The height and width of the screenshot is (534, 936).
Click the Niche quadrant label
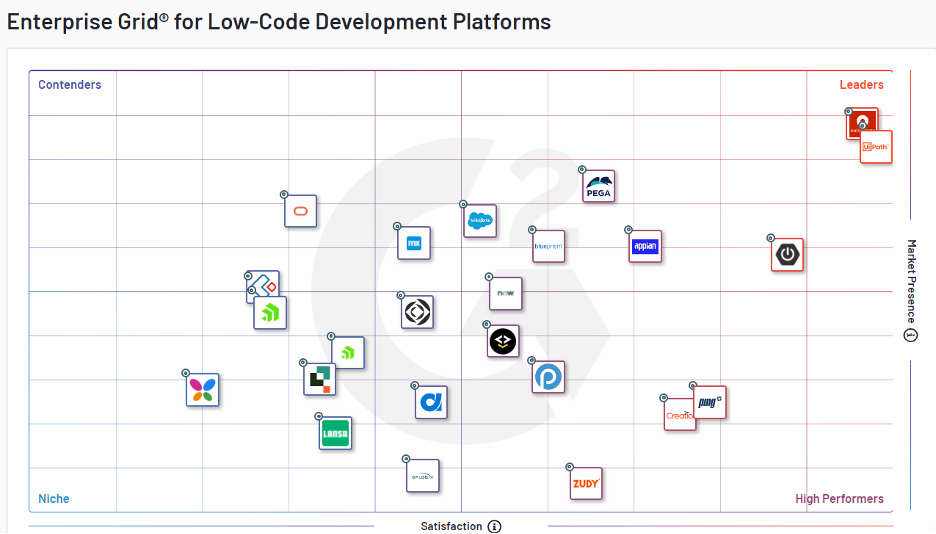(x=54, y=499)
